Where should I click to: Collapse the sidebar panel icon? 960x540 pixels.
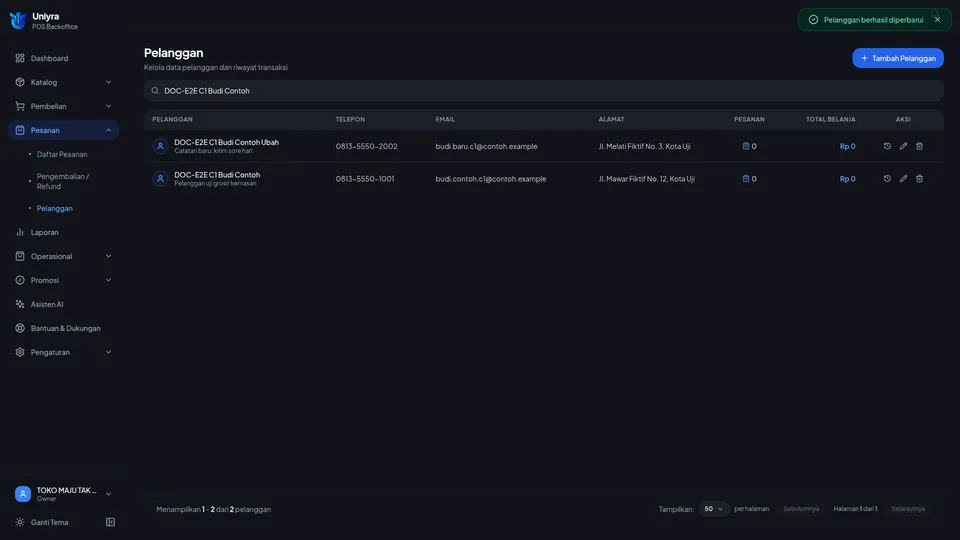coord(110,522)
